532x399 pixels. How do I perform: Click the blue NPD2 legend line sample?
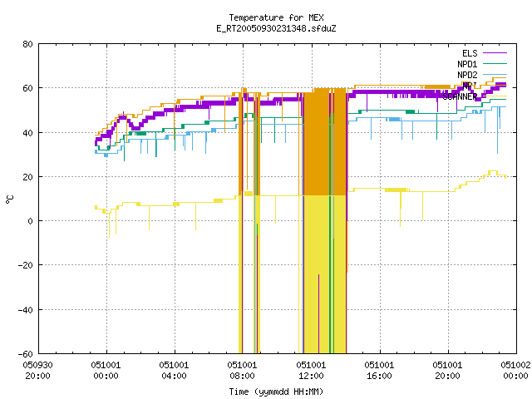coord(495,74)
